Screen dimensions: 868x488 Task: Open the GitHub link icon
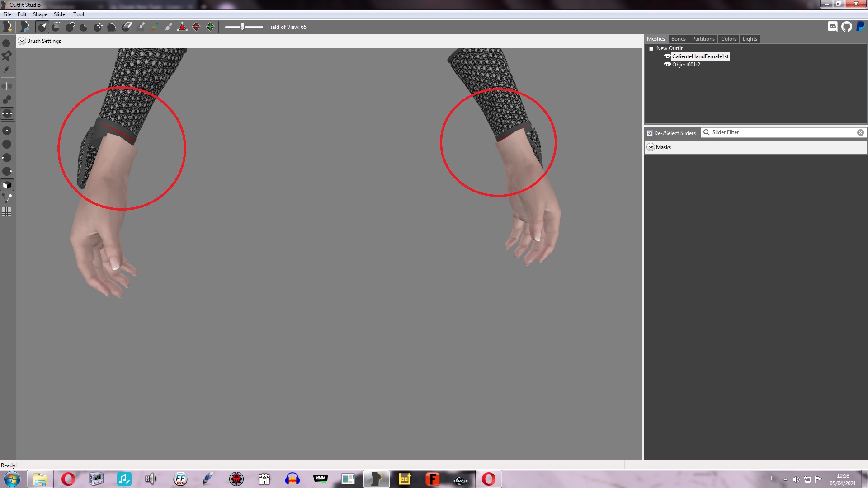coord(847,27)
